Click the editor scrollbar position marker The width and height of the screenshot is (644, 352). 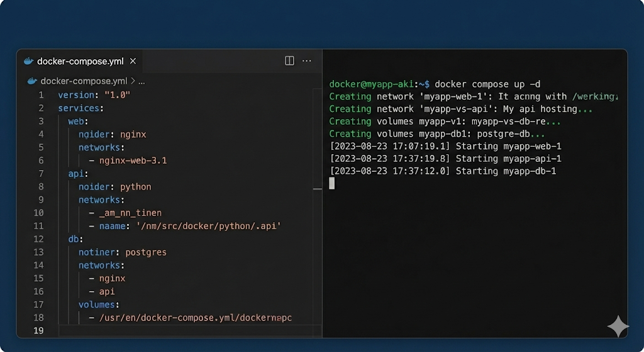[318, 188]
